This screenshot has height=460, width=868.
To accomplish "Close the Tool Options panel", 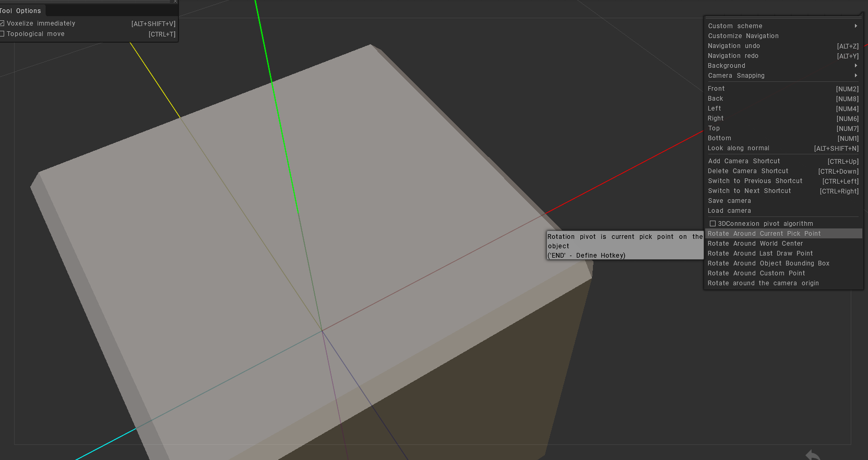I will (175, 2).
